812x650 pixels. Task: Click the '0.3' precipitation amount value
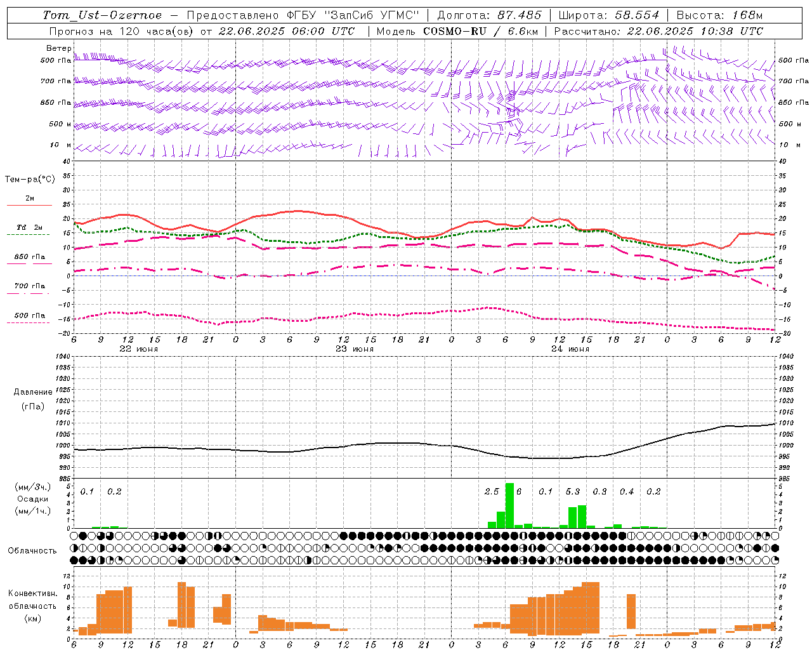coord(599,491)
